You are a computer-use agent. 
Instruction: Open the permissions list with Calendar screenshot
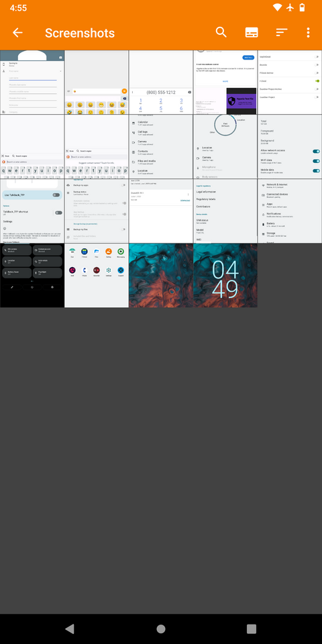[x=161, y=147]
